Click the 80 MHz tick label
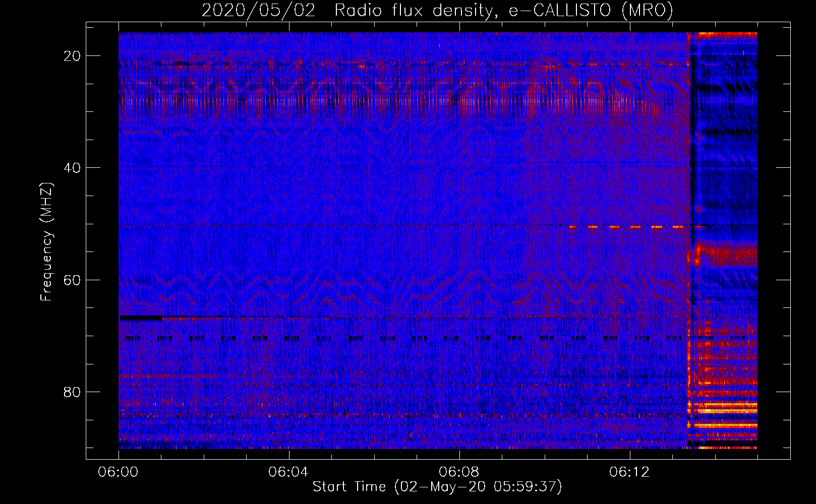Viewport: 816px width, 504px height. tap(72, 392)
